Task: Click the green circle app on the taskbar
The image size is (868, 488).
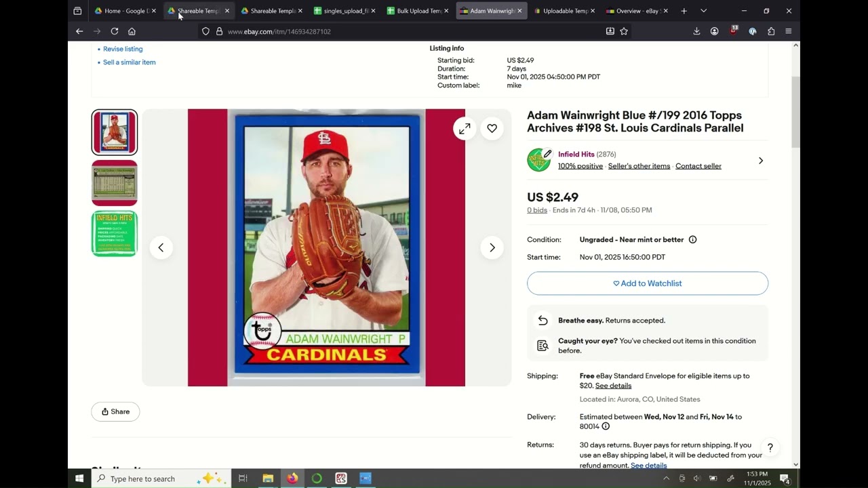Action: 317,479
